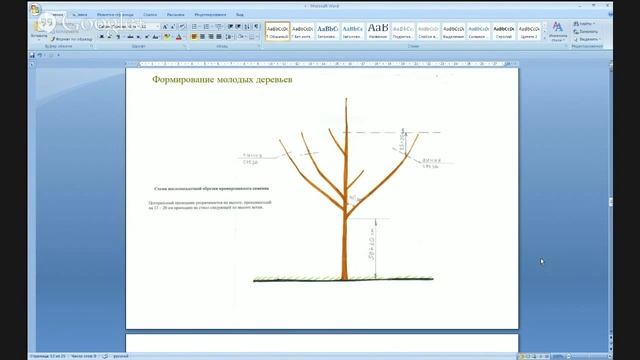Click the word count in status bar
The height and width of the screenshot is (360, 640).
tap(84, 356)
